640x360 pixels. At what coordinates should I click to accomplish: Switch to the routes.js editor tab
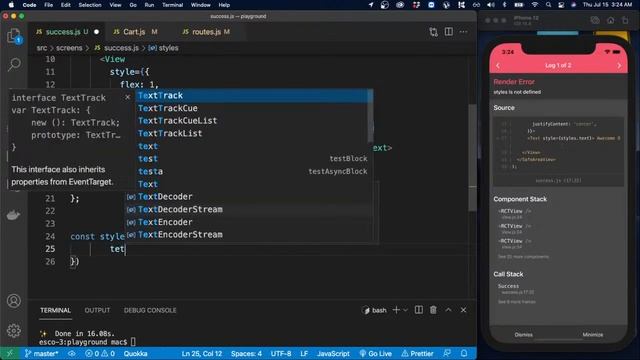coord(206,32)
